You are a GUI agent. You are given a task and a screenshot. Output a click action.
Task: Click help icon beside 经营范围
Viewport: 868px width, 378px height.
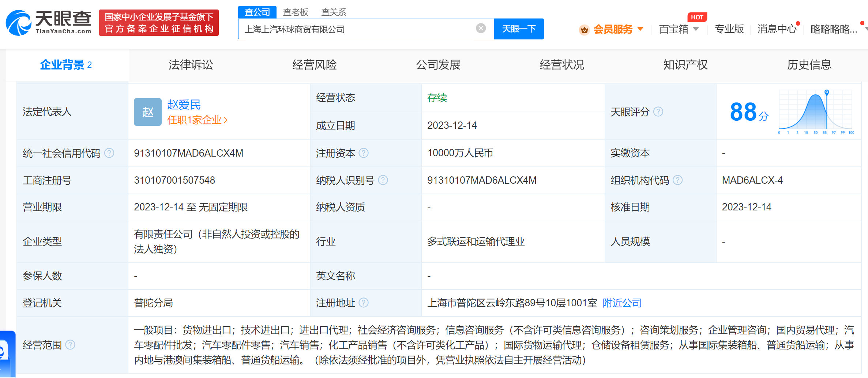pos(70,345)
